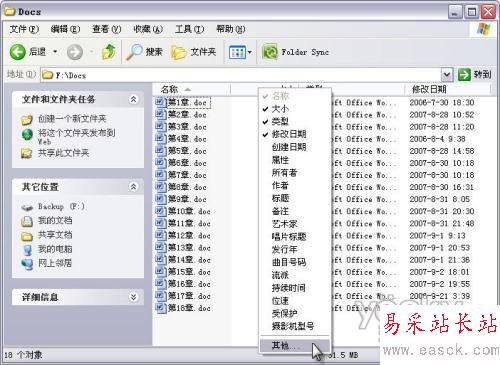
Task: Sort by the 修改日期 column header
Action: pyautogui.click(x=448, y=89)
